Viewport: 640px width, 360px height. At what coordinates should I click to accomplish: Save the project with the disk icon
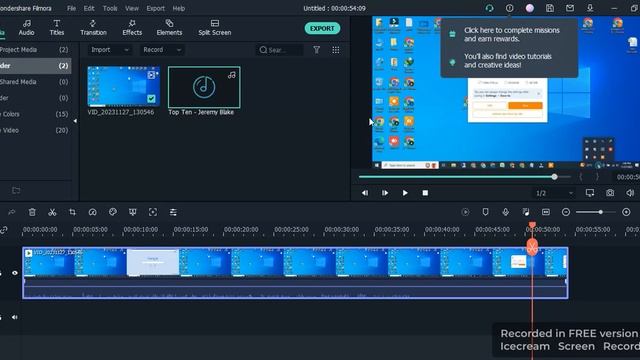point(550,8)
